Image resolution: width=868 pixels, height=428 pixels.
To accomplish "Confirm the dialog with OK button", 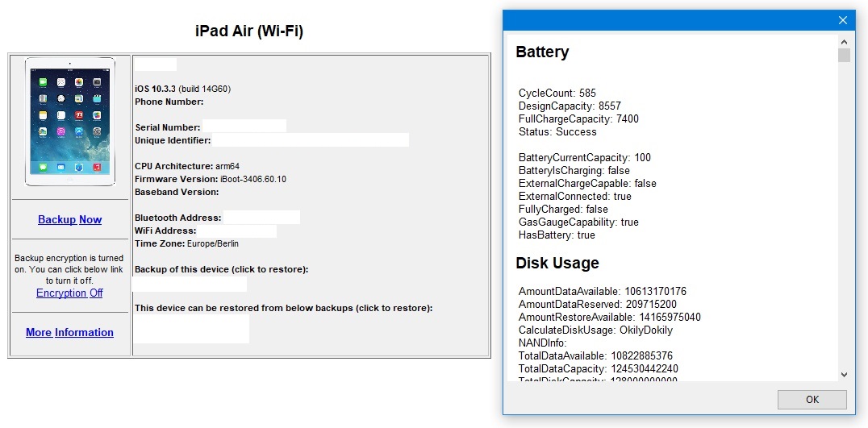I will [812, 399].
